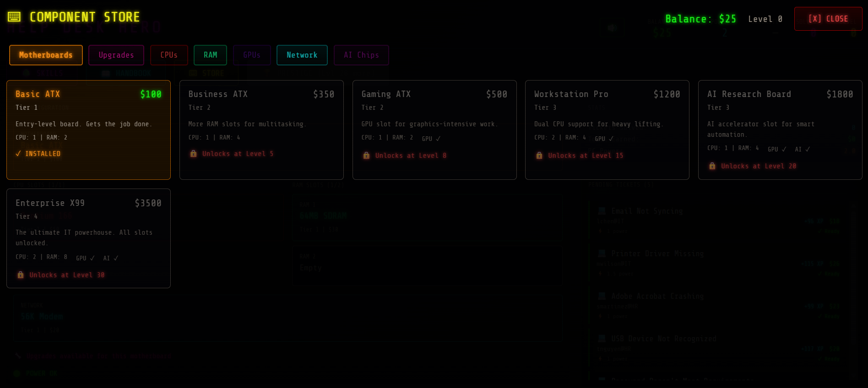The height and width of the screenshot is (388, 868).
Task: Click the $1800 price on AI Research Board
Action: [x=840, y=94]
